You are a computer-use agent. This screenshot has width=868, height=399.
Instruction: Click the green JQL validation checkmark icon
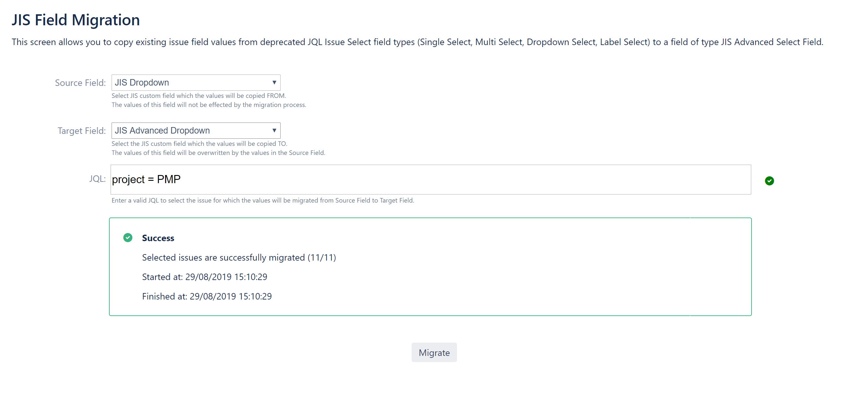(769, 181)
